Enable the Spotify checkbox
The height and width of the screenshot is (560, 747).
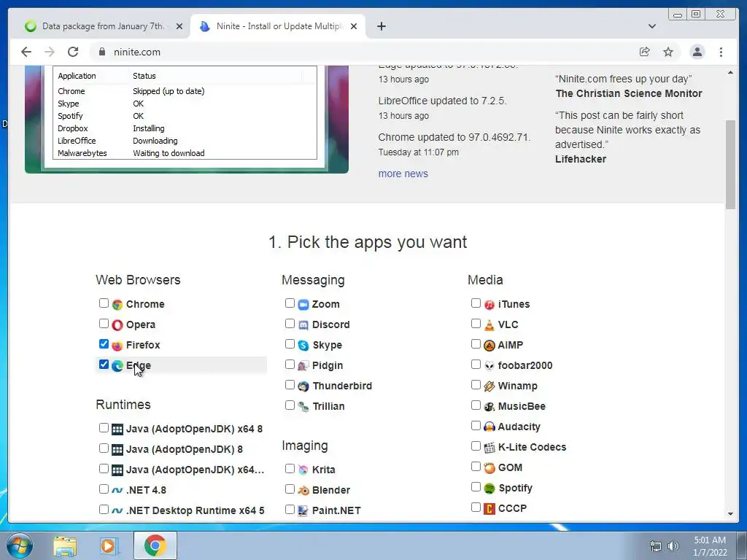[x=476, y=487]
